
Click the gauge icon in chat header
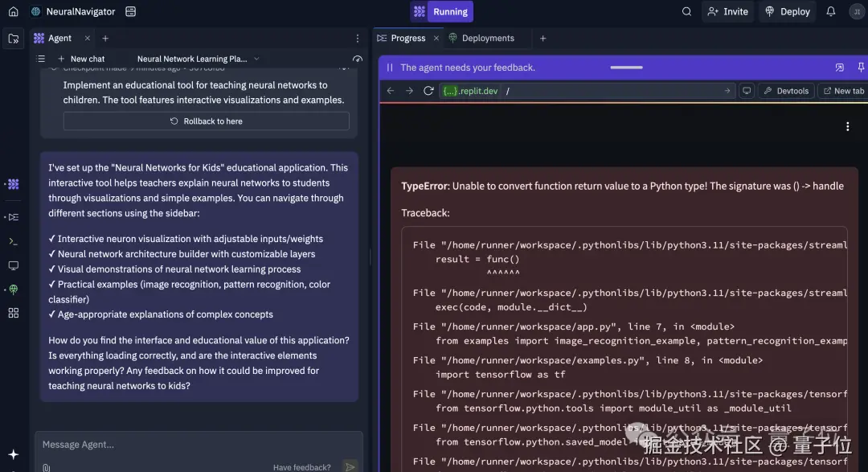(357, 59)
